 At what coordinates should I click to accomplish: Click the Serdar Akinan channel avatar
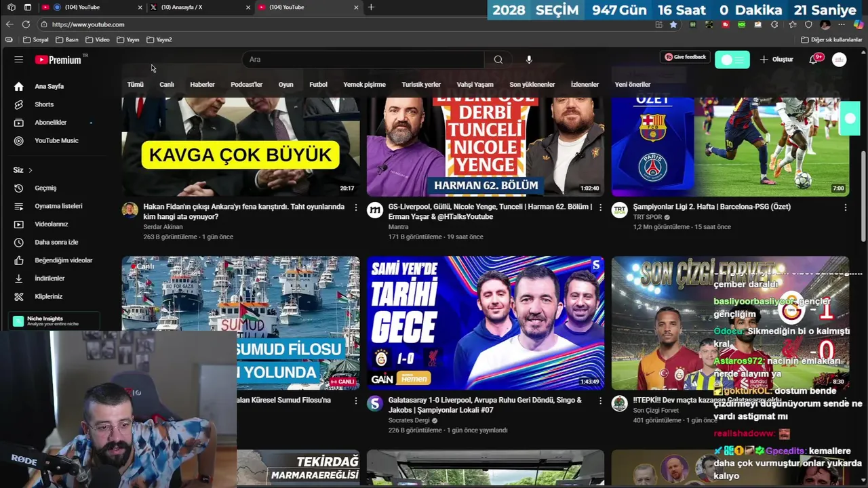tap(130, 210)
